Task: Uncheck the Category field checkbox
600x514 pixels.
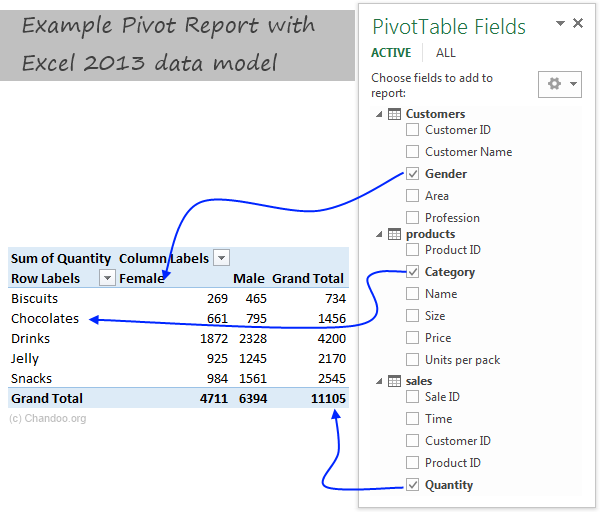Action: pos(413,272)
